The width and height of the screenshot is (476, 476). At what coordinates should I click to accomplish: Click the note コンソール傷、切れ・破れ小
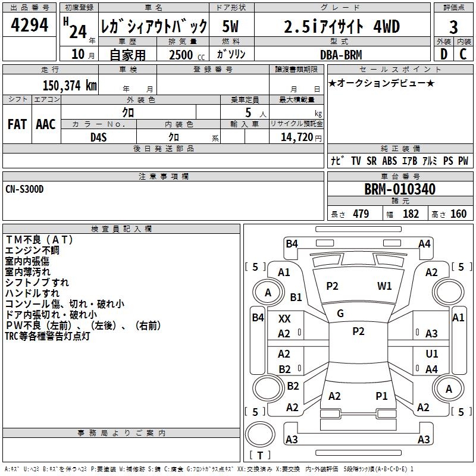pyautogui.click(x=65, y=304)
